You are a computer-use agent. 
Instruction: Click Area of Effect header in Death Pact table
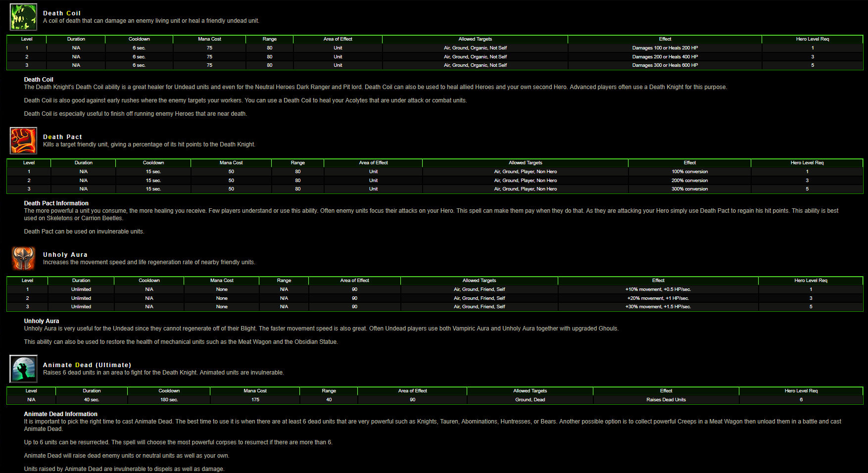point(373,163)
